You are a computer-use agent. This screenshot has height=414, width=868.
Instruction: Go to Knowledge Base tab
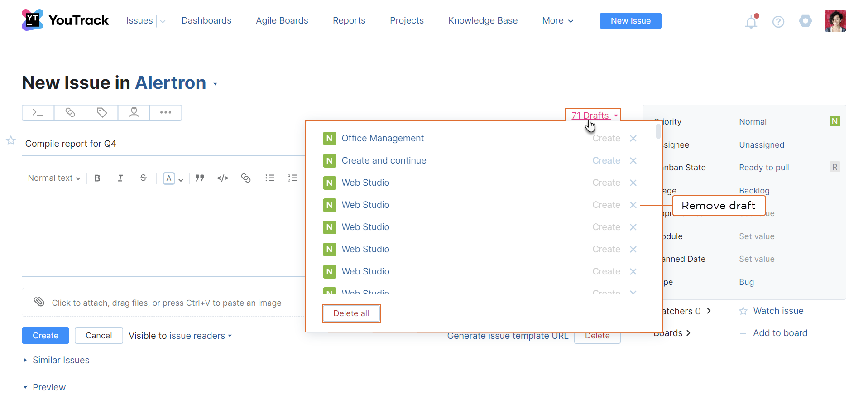coord(483,20)
